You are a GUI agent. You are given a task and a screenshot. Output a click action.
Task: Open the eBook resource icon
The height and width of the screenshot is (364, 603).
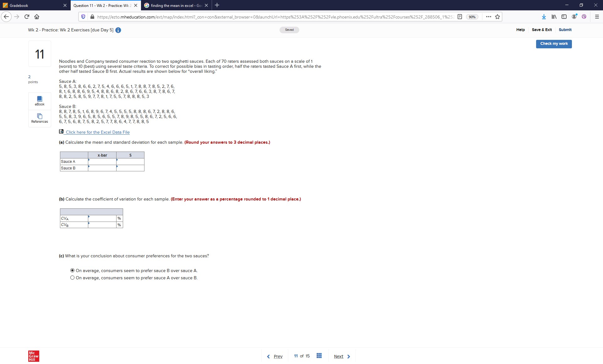40,101
